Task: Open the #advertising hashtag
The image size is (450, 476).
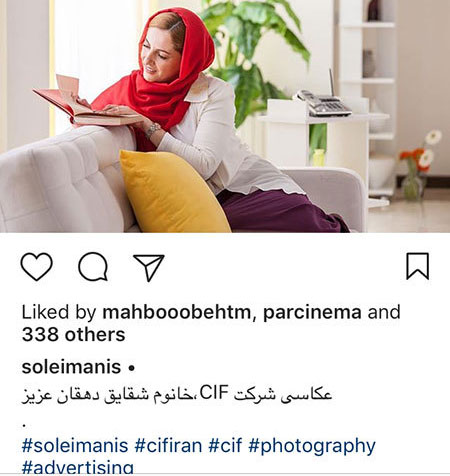Action: [78, 466]
